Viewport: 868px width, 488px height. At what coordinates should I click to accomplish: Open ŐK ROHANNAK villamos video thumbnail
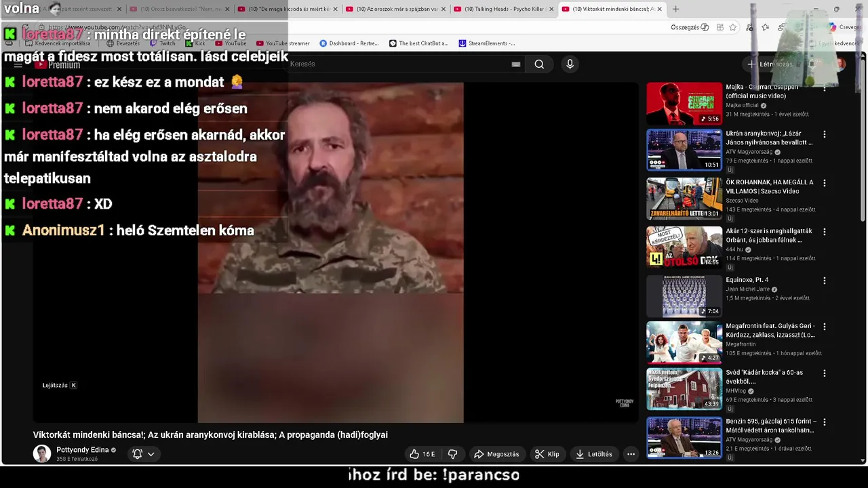[684, 199]
